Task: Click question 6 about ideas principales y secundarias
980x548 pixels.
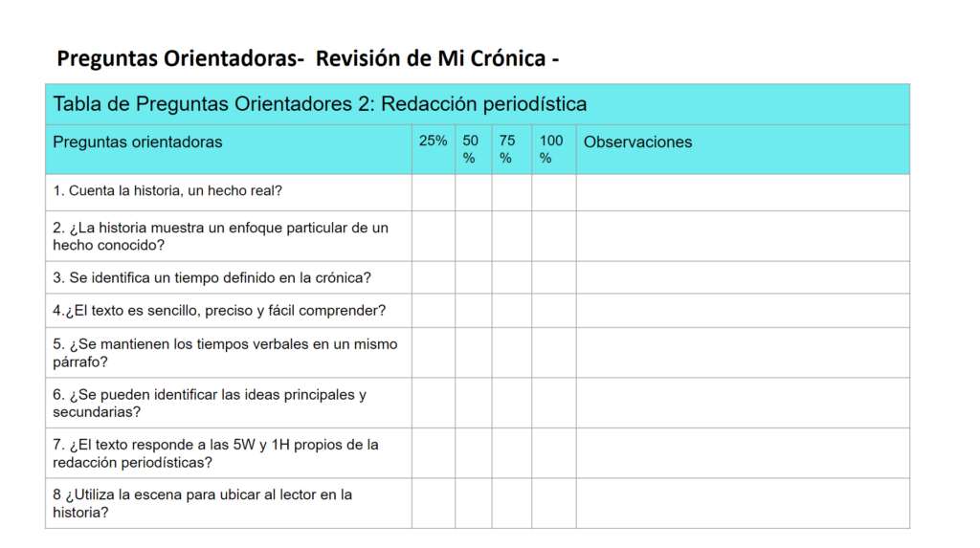Action: [x=210, y=403]
